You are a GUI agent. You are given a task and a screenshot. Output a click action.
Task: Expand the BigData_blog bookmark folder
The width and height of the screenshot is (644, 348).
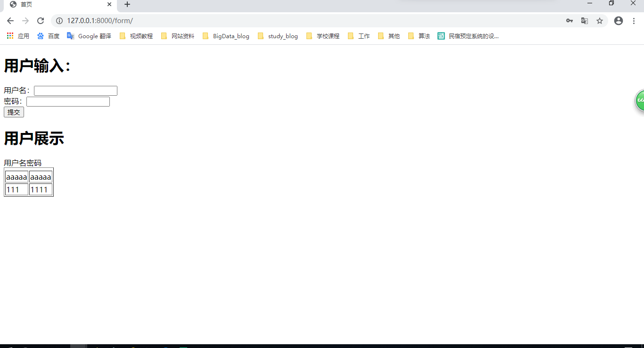tap(226, 36)
